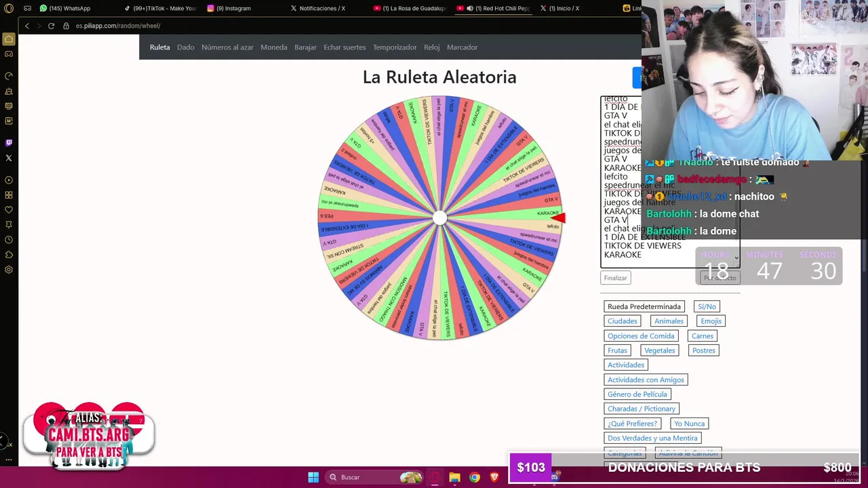Screen dimensions: 868x488
Task: Open the Windows Start button
Action: (x=313, y=477)
